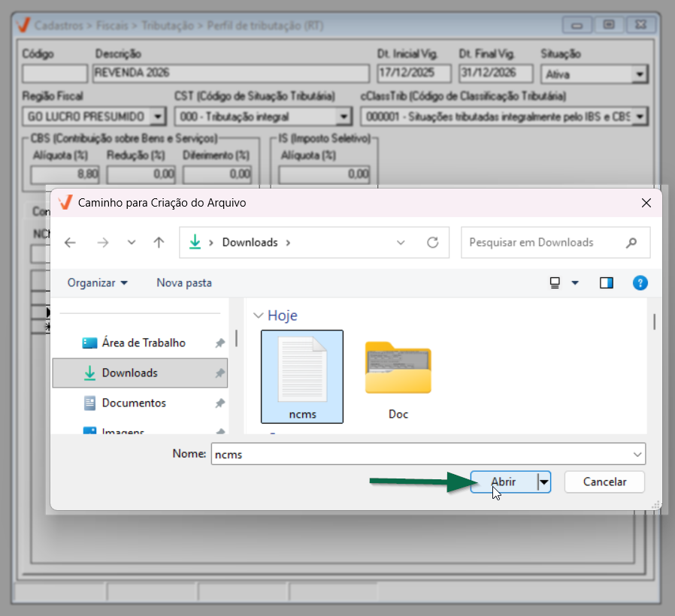The width and height of the screenshot is (675, 616).
Task: Expand the address bar history dropdown
Action: pyautogui.click(x=401, y=243)
